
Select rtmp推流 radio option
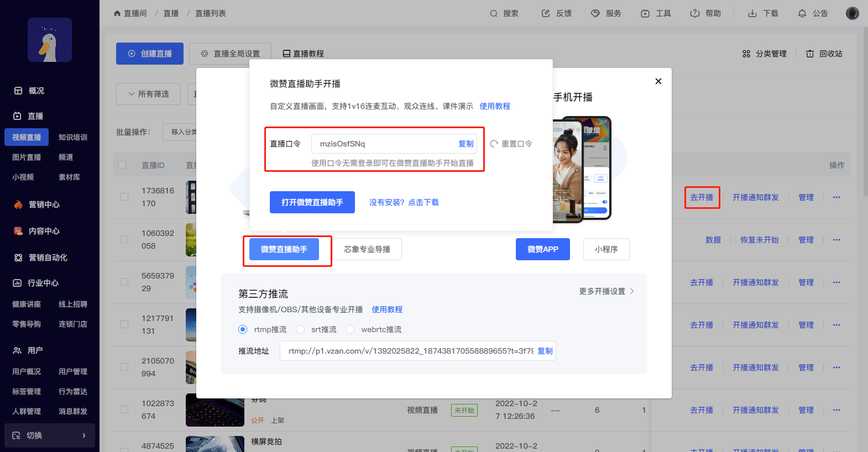pos(243,329)
